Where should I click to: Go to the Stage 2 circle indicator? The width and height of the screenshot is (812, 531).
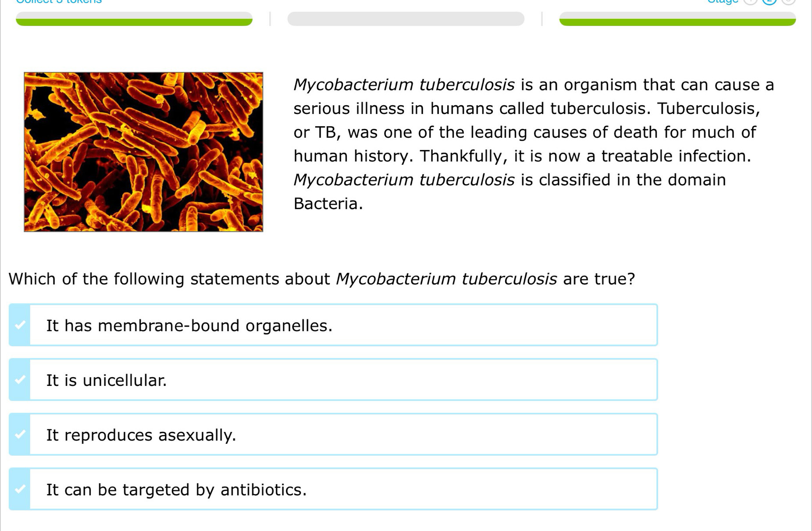pyautogui.click(x=769, y=1)
